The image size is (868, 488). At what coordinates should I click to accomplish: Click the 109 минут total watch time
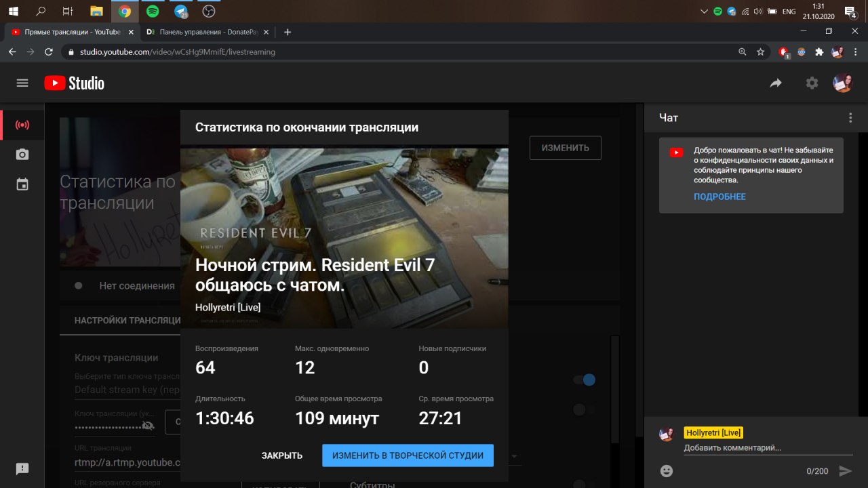pyautogui.click(x=337, y=418)
